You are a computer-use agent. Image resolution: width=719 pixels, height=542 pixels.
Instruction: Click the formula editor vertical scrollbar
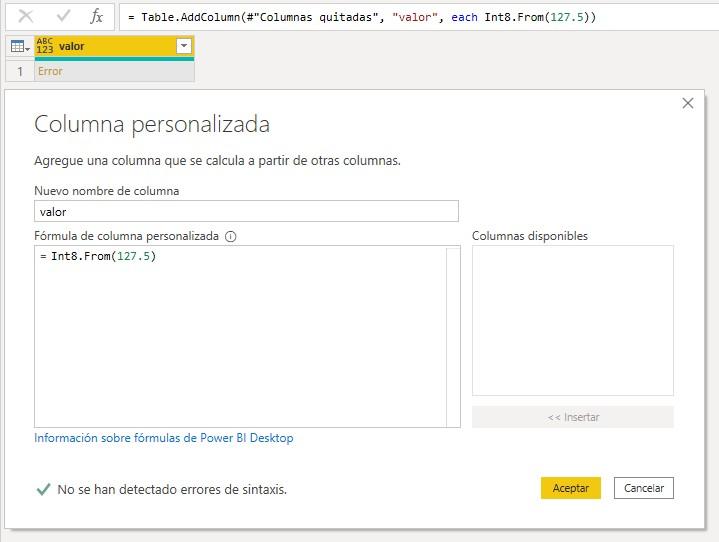(453, 337)
